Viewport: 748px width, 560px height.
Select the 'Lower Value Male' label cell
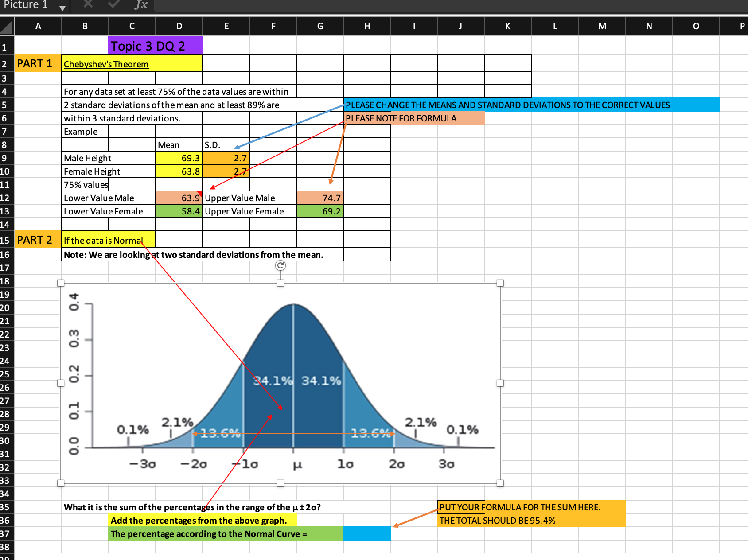point(109,198)
